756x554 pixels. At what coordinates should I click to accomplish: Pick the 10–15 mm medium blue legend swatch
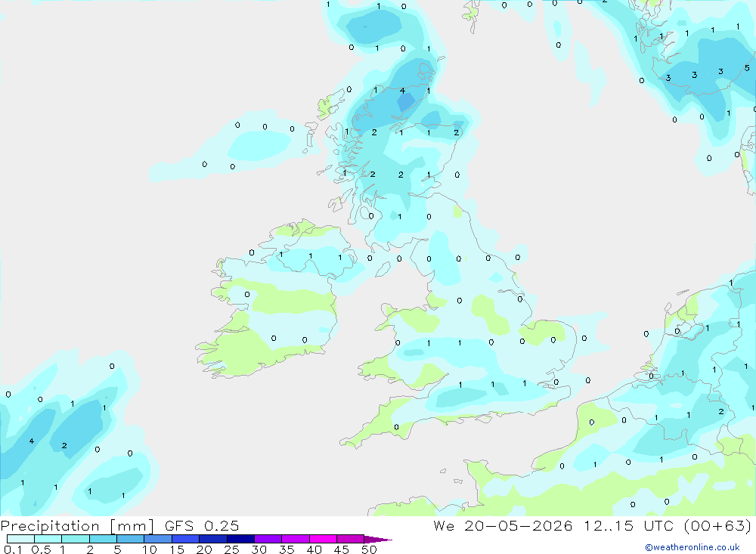158,539
